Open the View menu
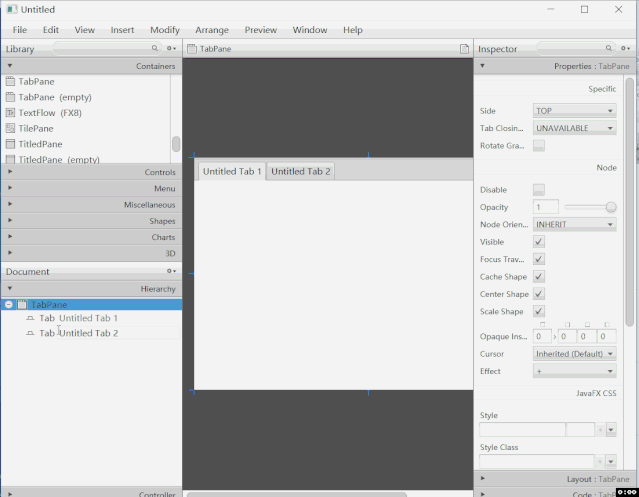The width and height of the screenshot is (639, 497). coord(84,30)
